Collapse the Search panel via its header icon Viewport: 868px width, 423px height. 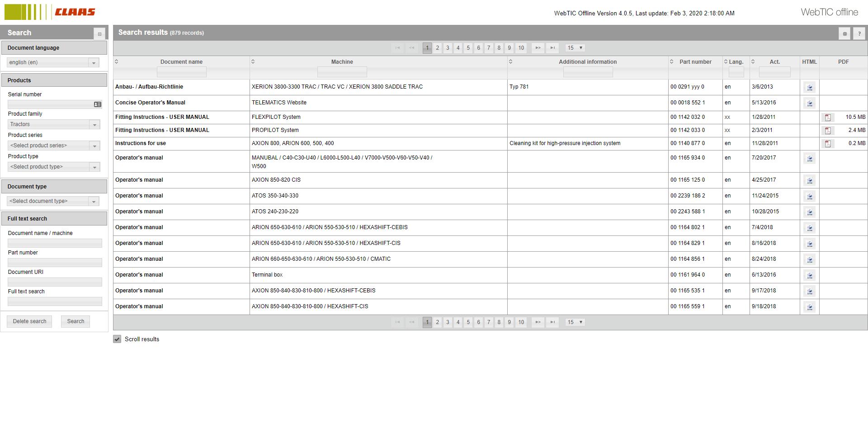click(99, 33)
